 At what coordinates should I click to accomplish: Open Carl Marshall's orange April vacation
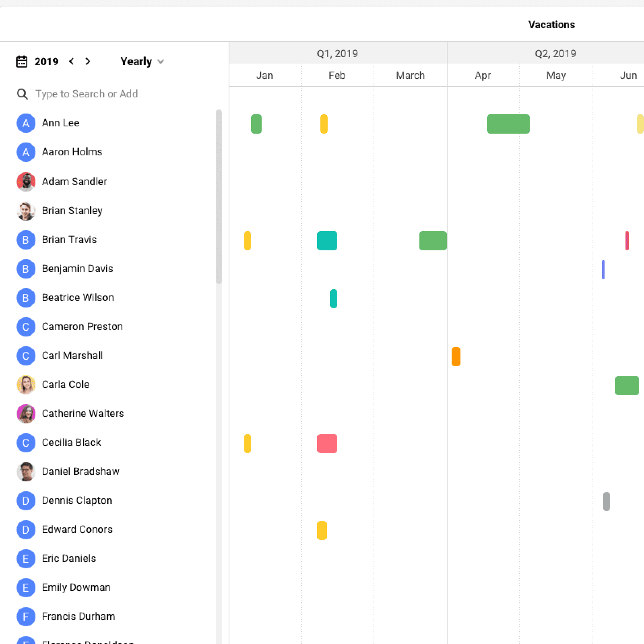[456, 357]
